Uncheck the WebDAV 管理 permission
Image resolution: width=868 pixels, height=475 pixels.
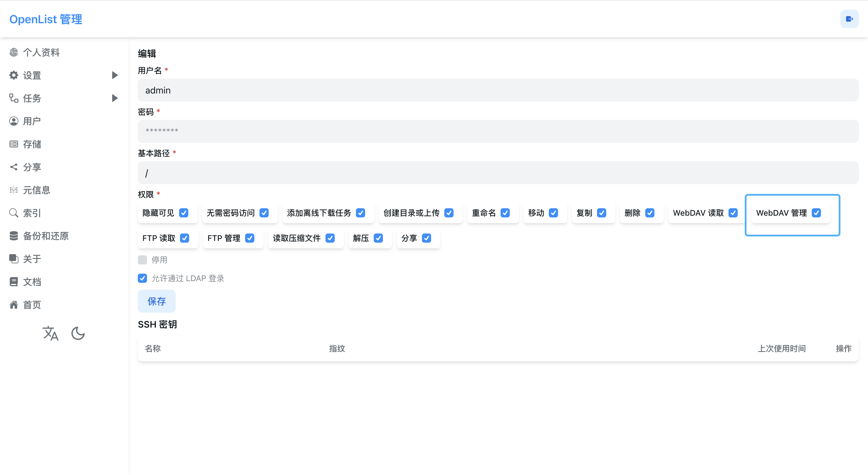coord(816,213)
